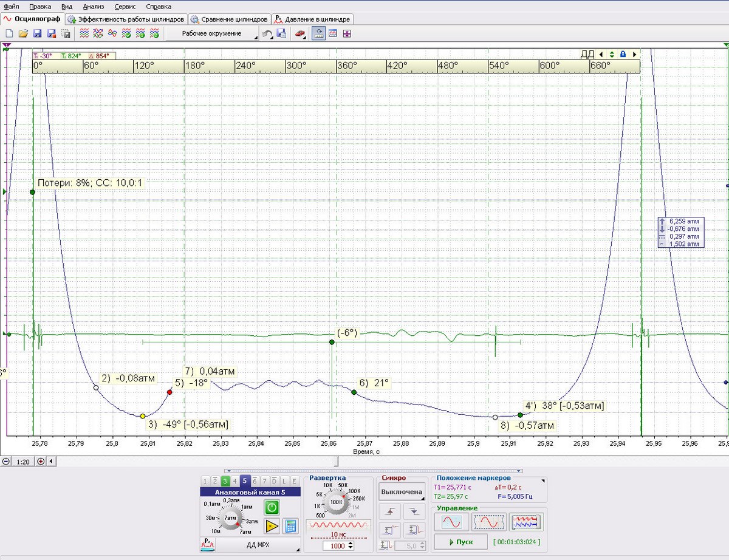Click the red zoom-in plus button near 1:20
Viewport: 729px width, 560px height.
tap(41, 461)
